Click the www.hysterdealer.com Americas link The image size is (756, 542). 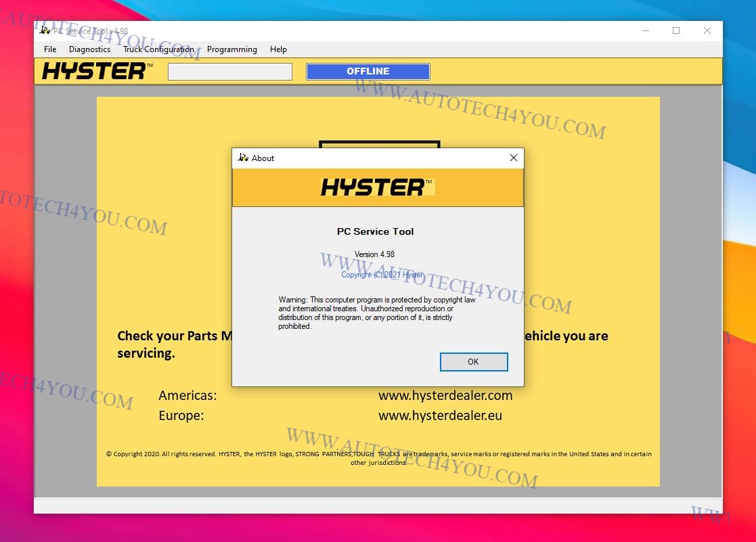coord(445,395)
